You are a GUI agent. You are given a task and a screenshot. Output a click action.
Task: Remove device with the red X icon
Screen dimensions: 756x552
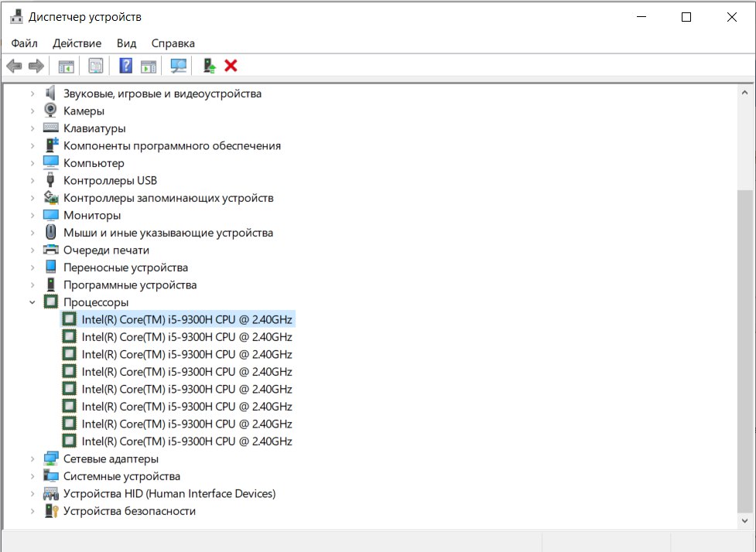coord(231,66)
